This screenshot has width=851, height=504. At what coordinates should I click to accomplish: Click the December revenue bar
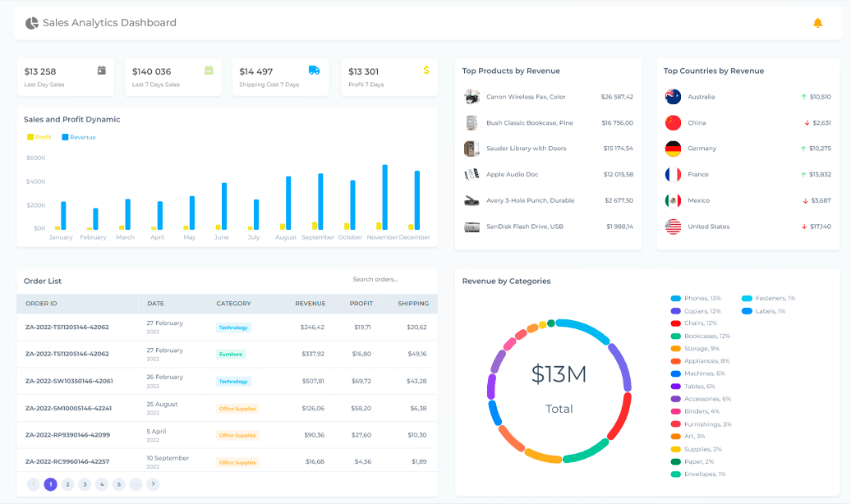416,200
